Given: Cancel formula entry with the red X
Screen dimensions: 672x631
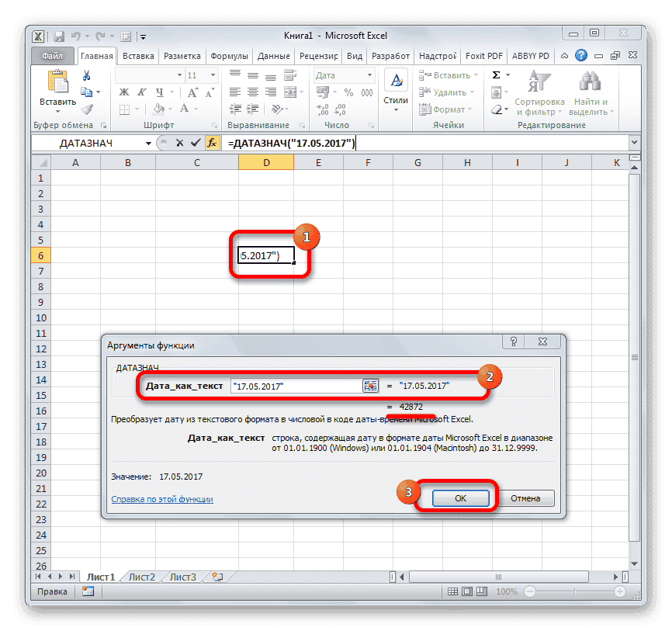Looking at the screenshot, I should click(x=180, y=143).
